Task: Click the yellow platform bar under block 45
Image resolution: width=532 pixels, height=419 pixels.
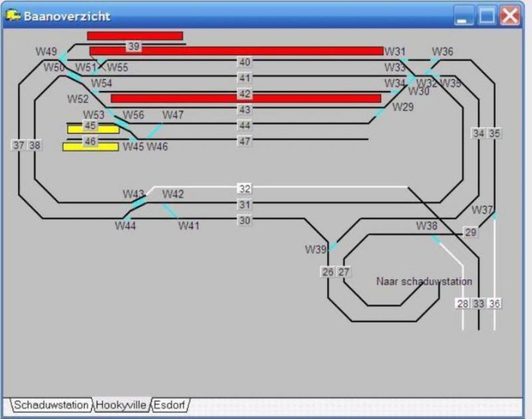Action: pos(94,129)
